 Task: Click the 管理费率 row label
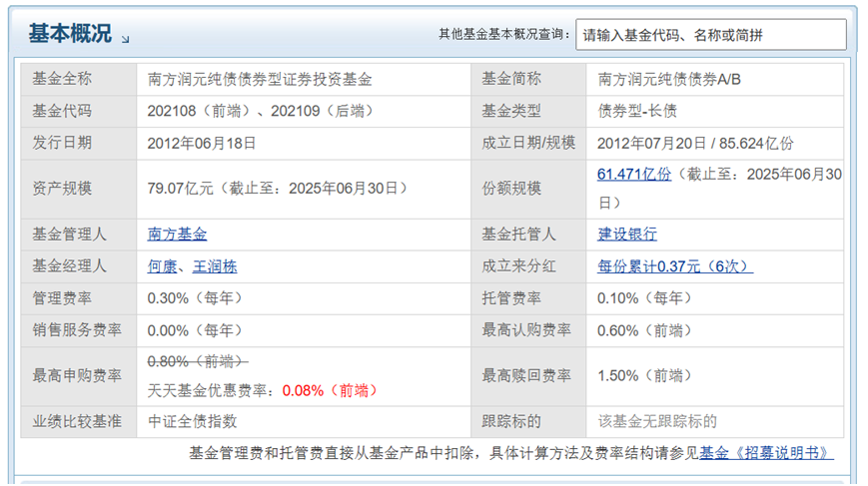click(62, 298)
